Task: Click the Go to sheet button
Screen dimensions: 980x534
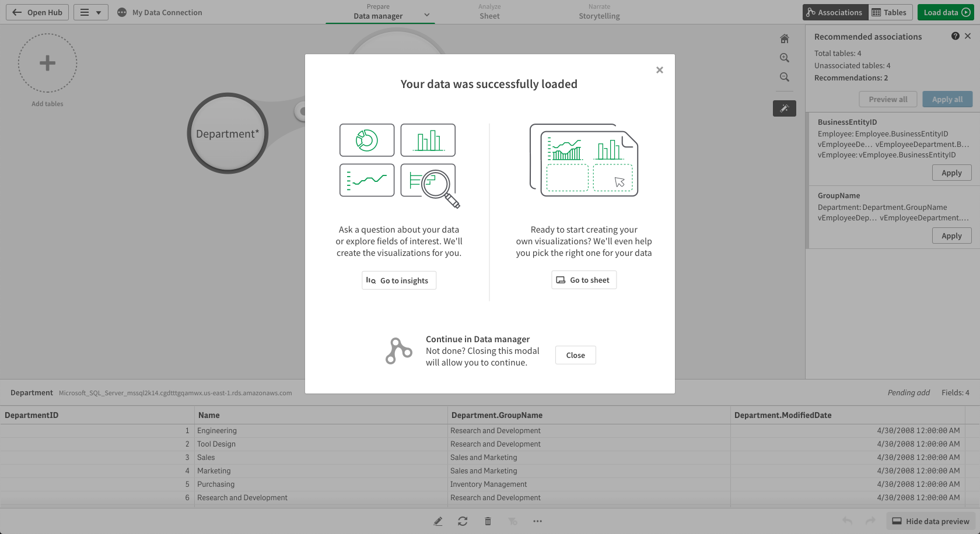Action: [583, 280]
